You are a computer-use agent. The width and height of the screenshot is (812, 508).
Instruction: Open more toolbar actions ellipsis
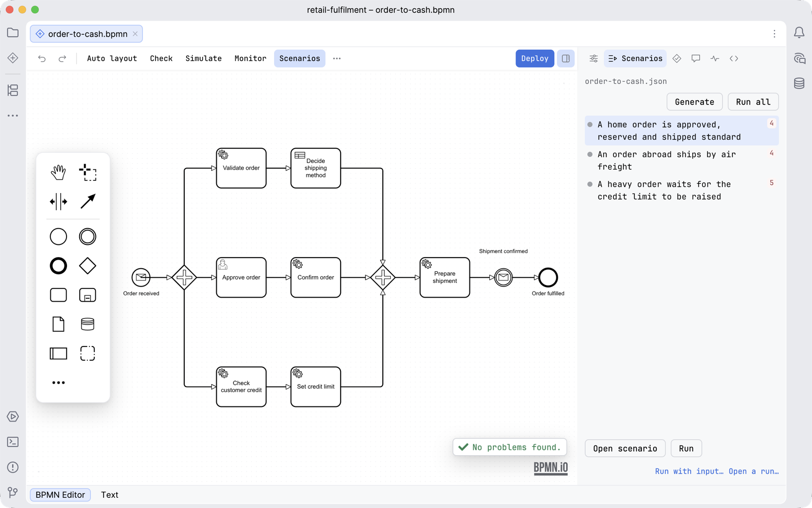[x=337, y=58]
